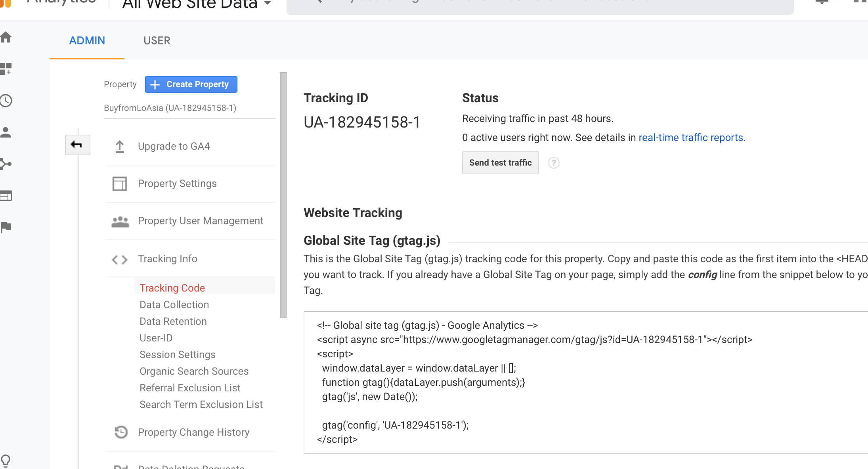Viewport: 868px width, 469px height.
Task: Click the people icon next to Property User Management
Action: coord(120,221)
